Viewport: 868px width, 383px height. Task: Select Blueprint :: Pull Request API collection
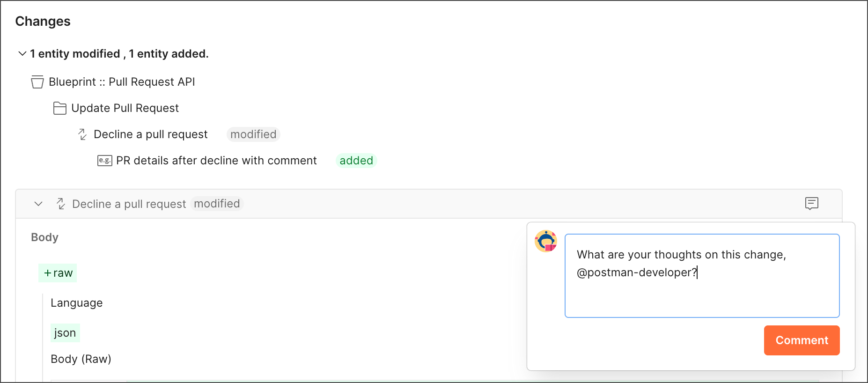(122, 82)
